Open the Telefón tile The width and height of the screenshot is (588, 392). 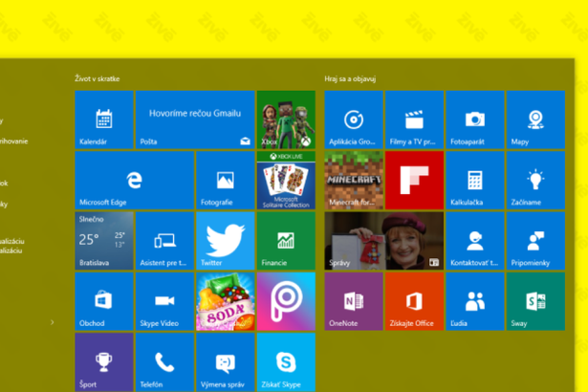[164, 362]
